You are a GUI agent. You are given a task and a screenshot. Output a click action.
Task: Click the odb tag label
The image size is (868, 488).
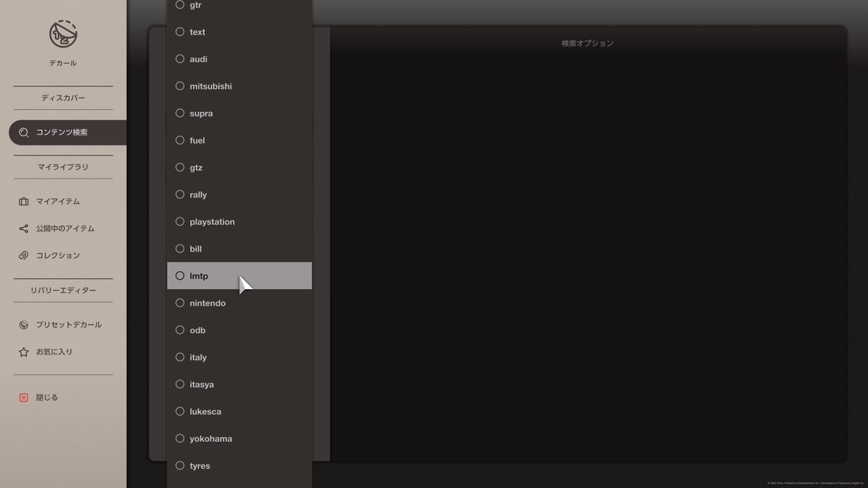[197, 330]
